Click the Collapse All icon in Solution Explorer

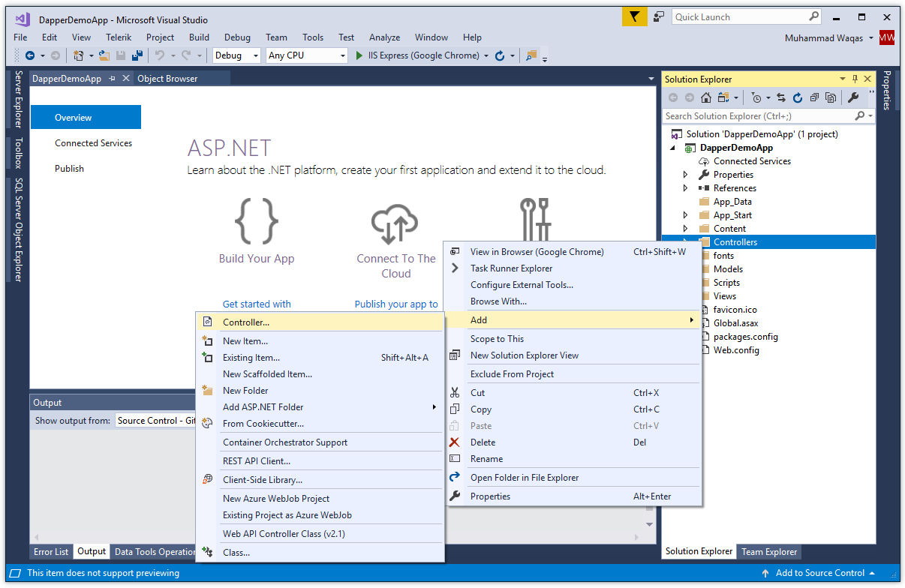(814, 97)
